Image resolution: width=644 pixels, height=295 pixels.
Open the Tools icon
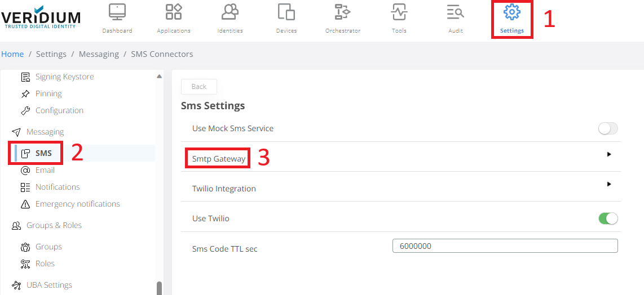(399, 12)
